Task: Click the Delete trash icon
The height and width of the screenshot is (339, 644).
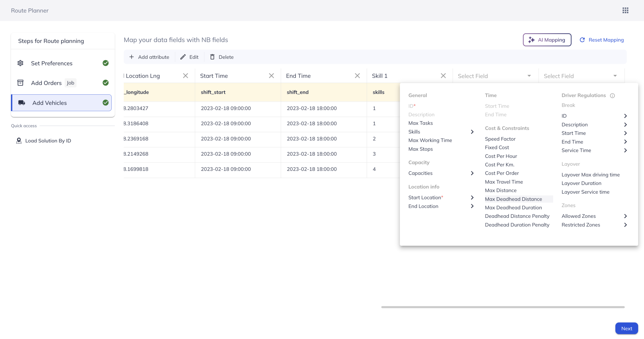Action: pos(212,57)
